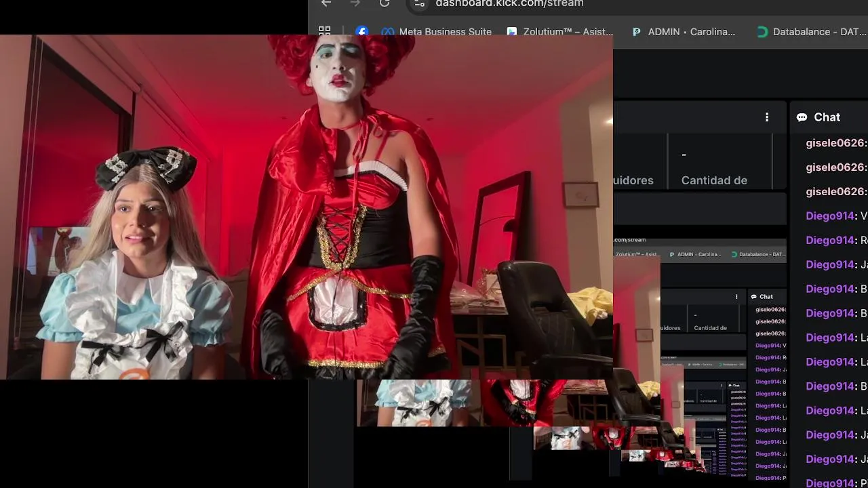This screenshot has width=868, height=488.
Task: Open the three-dot menu beside Chat panel
Action: click(x=767, y=117)
